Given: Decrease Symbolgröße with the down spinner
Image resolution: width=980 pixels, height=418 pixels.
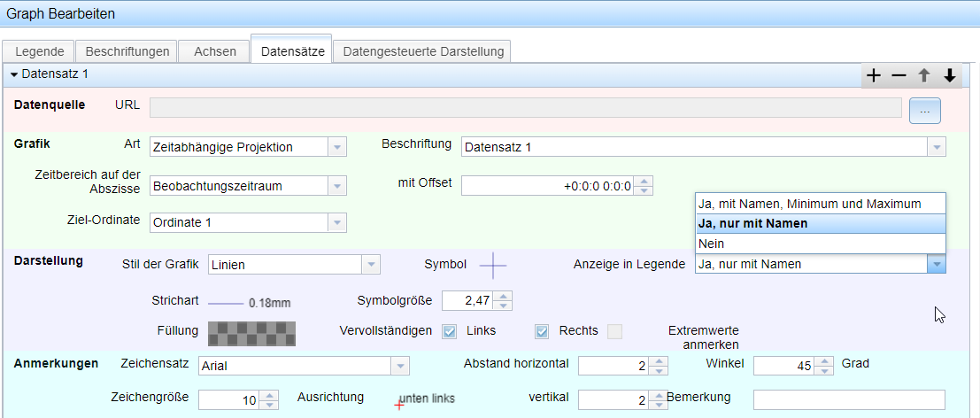Looking at the screenshot, I should click(503, 306).
